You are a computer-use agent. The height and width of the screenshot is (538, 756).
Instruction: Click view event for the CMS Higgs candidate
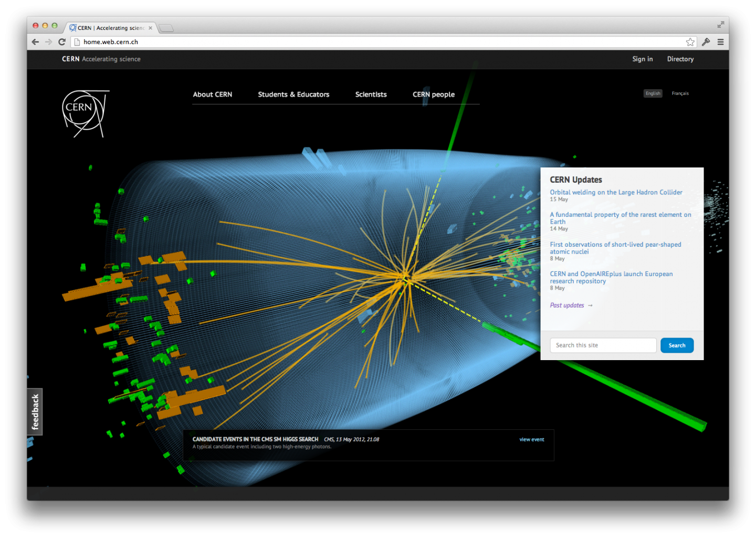click(x=531, y=439)
